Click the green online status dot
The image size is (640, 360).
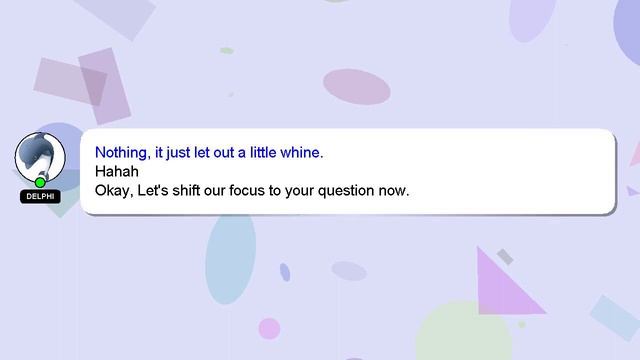coord(40,182)
